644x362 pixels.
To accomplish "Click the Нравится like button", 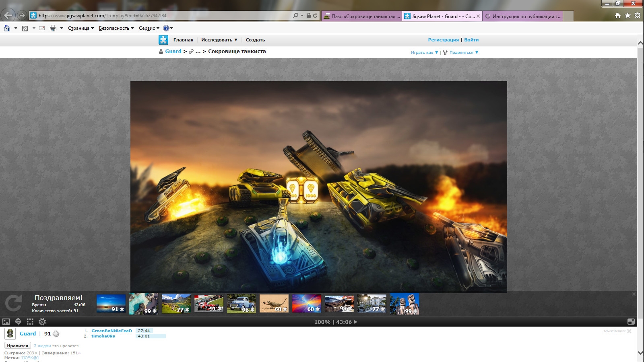I will pyautogui.click(x=18, y=346).
